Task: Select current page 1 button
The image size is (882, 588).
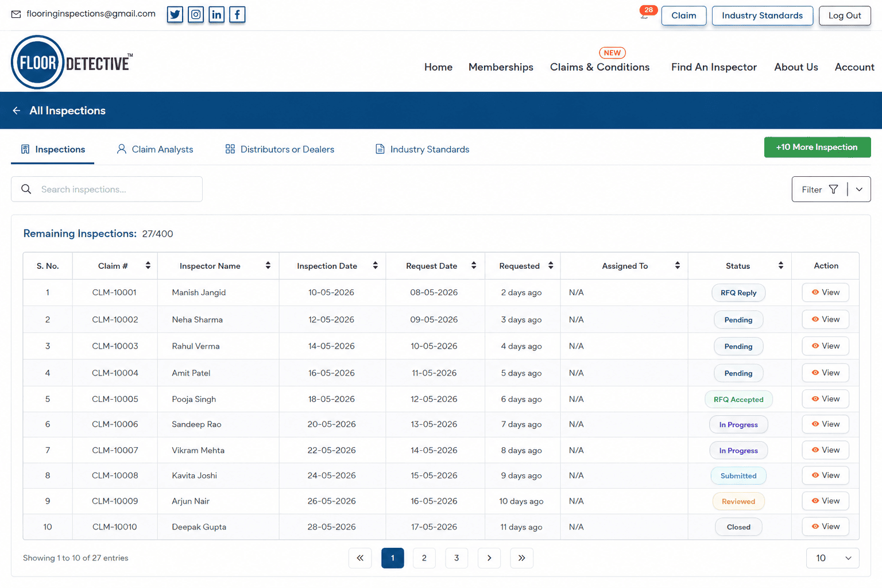Action: (393, 558)
